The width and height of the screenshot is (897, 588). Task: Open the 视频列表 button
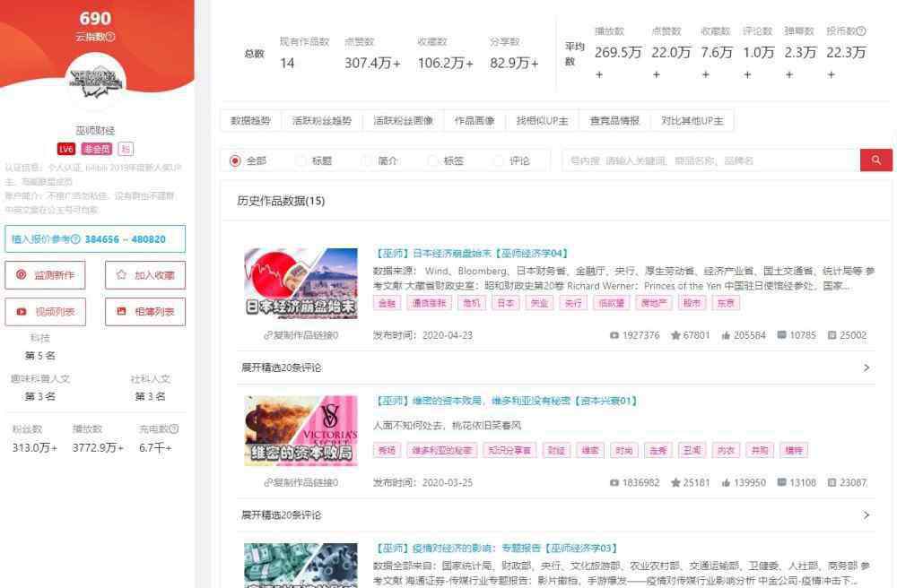tap(45, 311)
